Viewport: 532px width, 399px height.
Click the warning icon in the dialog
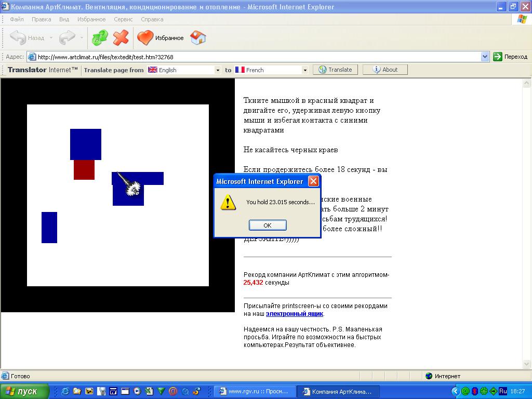[x=228, y=202]
